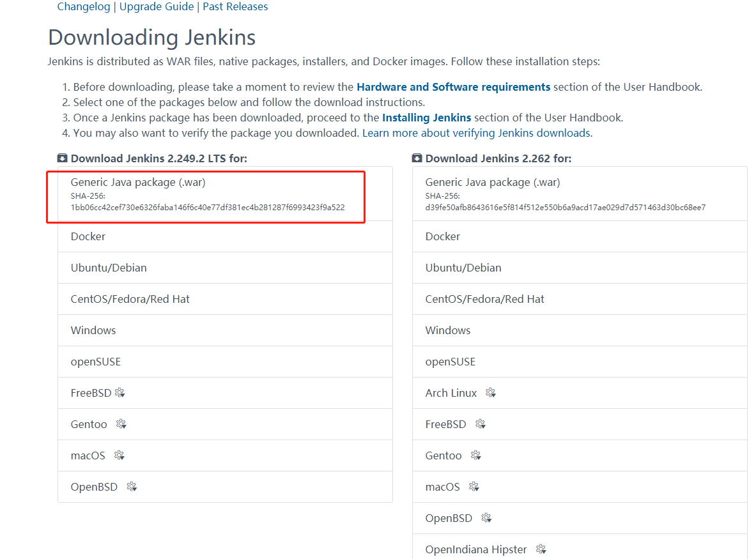Select LTS macOS package
The image size is (756, 559).
point(225,456)
